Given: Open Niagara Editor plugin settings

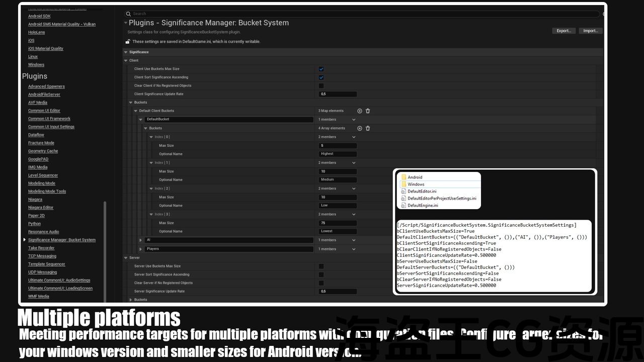Looking at the screenshot, I should [41, 208].
